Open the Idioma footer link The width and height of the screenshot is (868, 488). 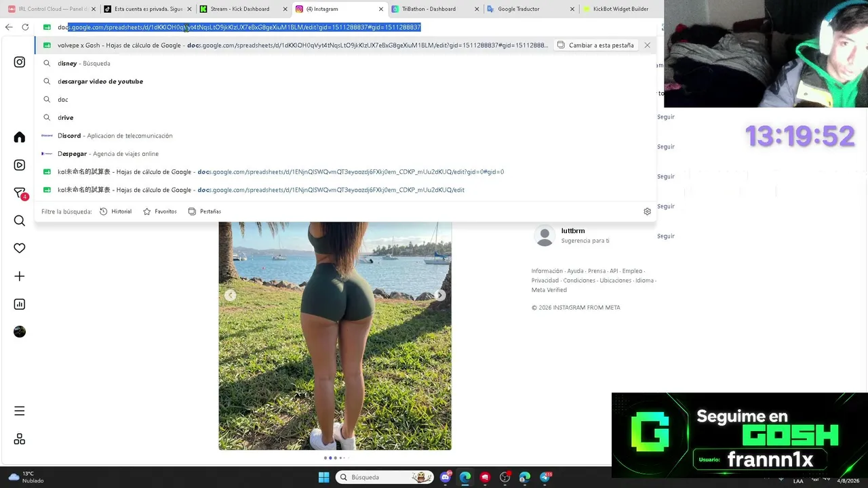[x=644, y=281]
